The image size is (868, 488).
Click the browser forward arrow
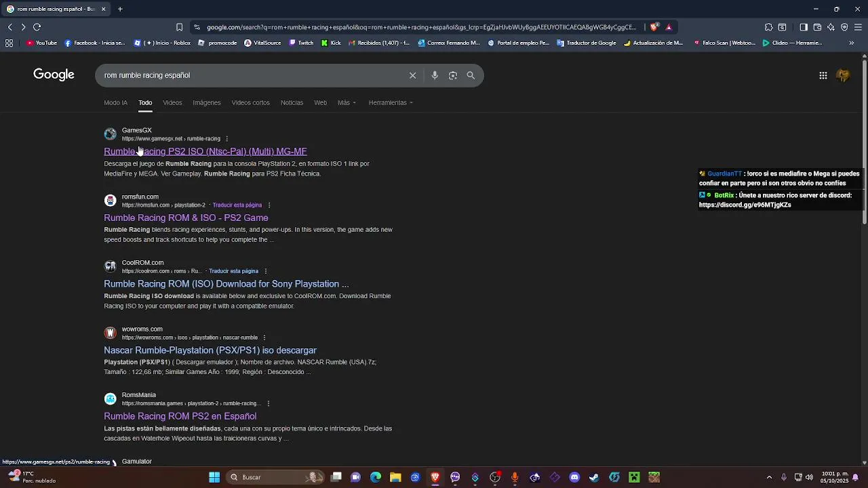[23, 27]
